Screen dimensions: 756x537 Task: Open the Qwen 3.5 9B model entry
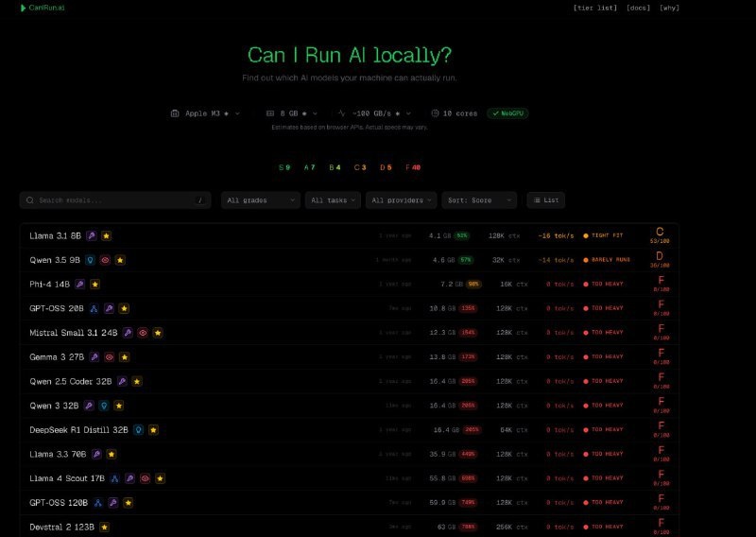(349, 260)
